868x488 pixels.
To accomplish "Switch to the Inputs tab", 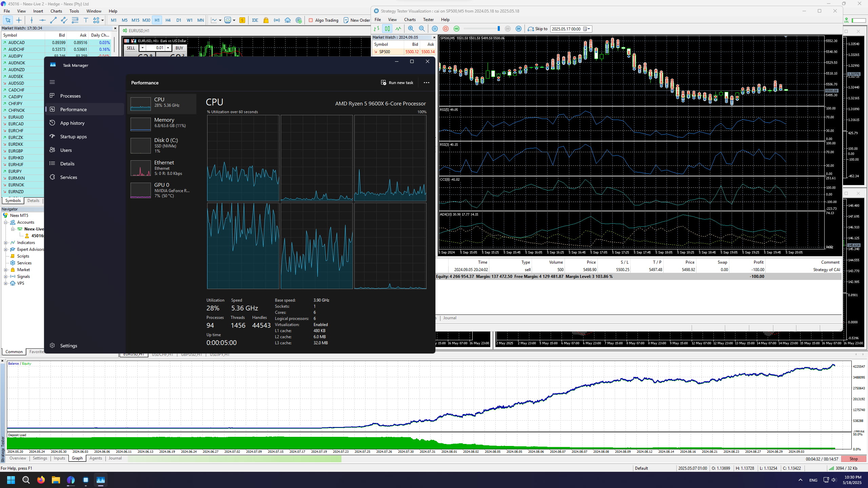I will pos(59,458).
